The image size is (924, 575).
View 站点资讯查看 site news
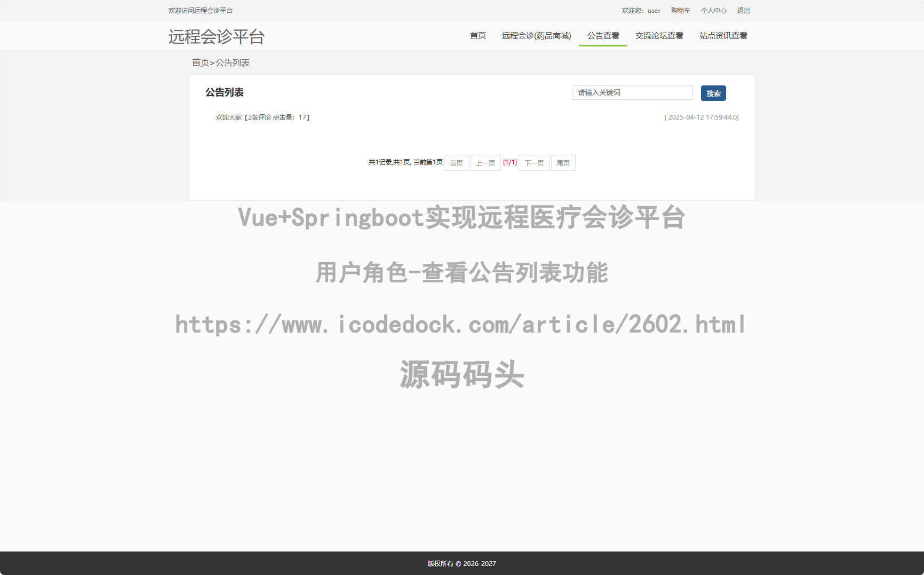click(723, 35)
